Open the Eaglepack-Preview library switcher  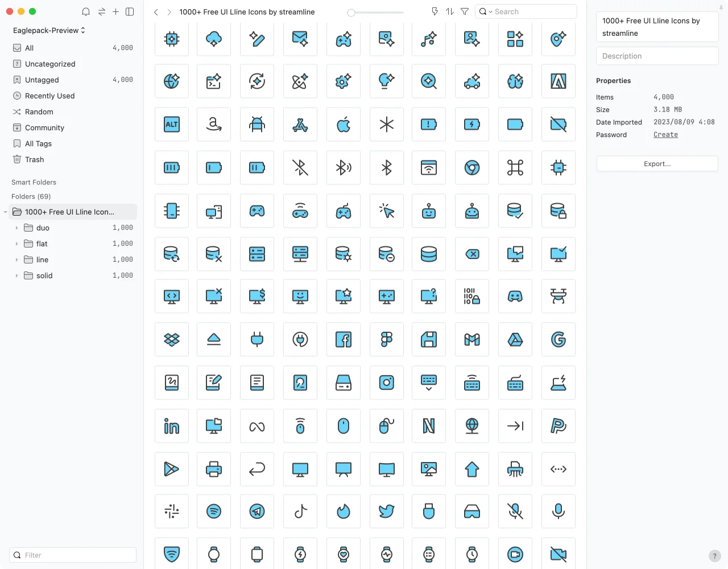pos(49,30)
